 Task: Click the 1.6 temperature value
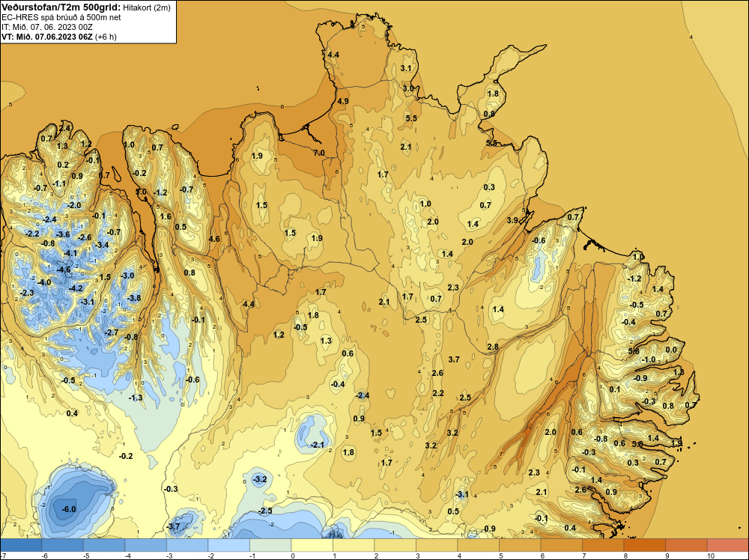[166, 216]
